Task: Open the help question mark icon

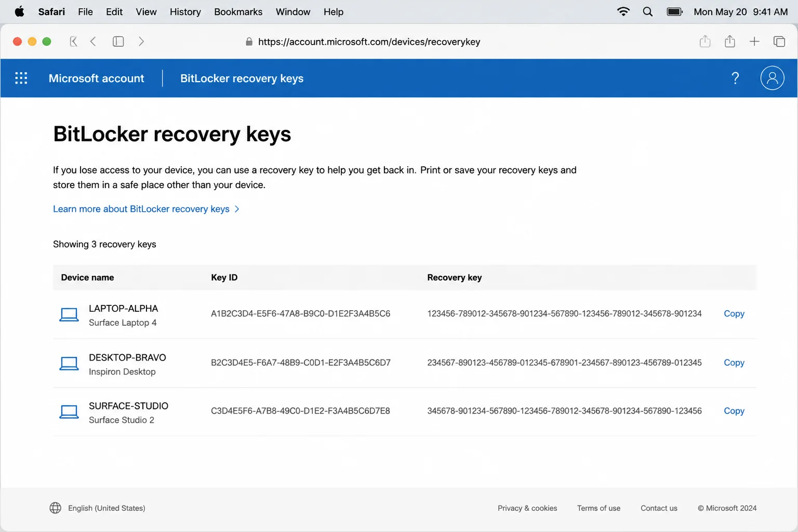Action: click(735, 78)
